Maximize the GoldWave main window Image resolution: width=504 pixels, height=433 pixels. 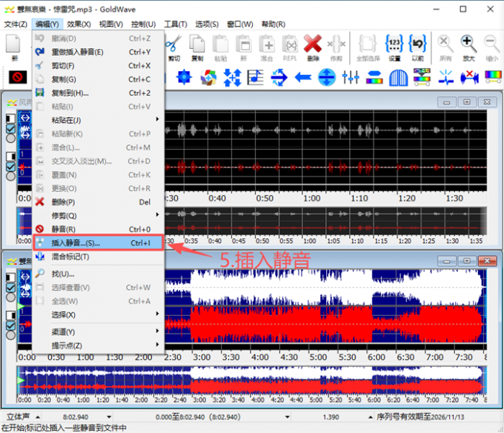point(463,9)
